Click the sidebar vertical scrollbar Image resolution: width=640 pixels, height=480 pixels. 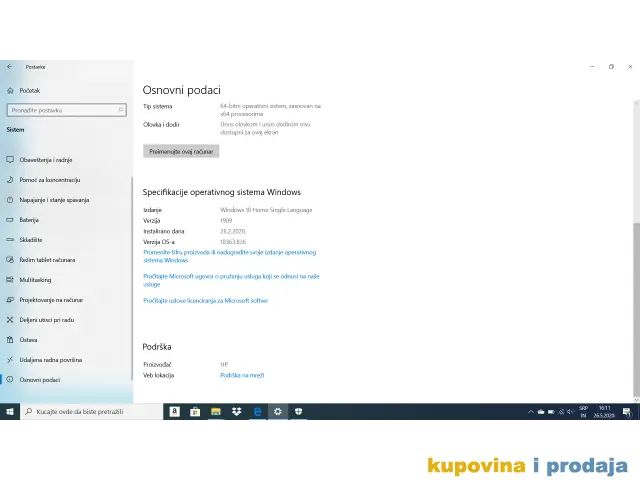[x=132, y=278]
